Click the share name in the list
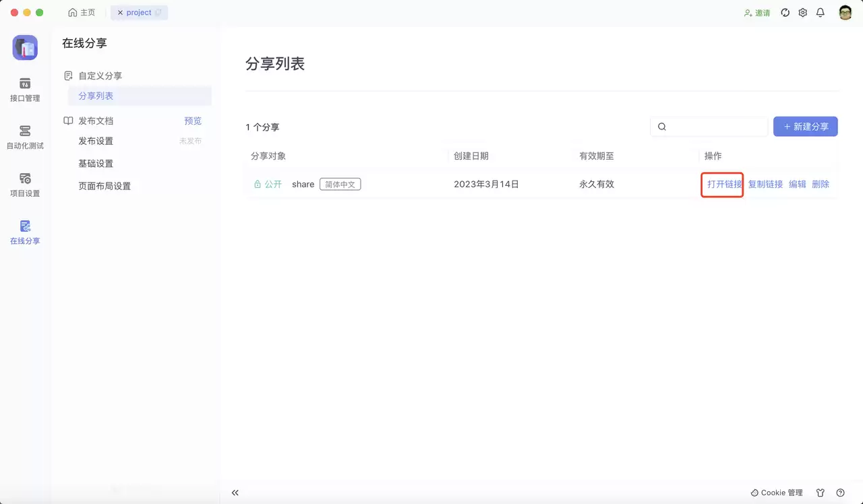 coord(303,184)
